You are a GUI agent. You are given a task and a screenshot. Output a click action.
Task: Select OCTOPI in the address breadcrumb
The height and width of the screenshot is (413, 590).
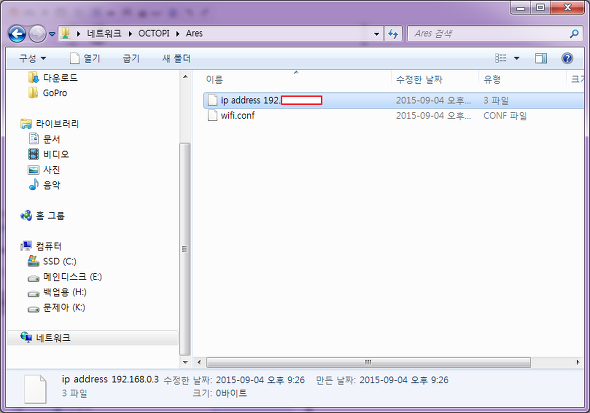154,33
